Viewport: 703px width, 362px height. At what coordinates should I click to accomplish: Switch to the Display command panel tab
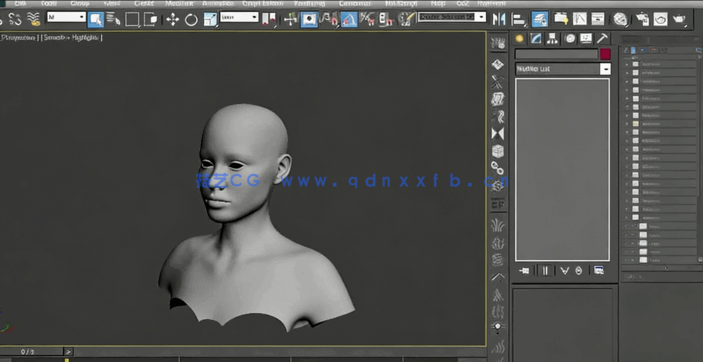pyautogui.click(x=586, y=39)
